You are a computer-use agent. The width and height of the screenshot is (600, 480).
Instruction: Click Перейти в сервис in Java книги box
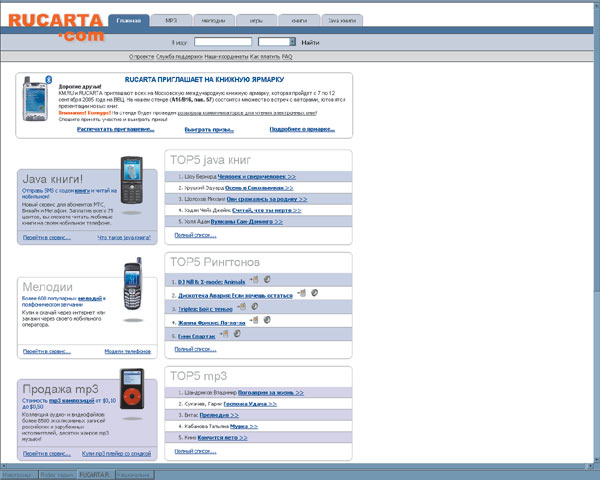click(x=47, y=238)
